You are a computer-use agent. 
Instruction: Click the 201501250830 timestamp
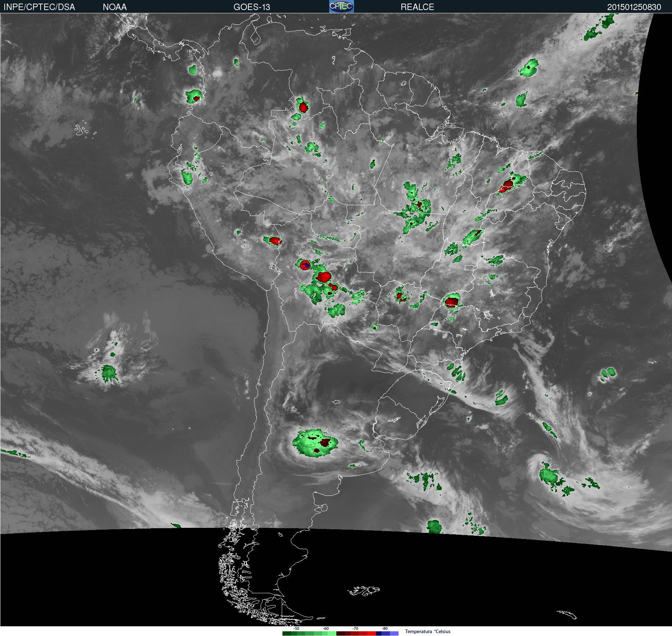(x=634, y=7)
